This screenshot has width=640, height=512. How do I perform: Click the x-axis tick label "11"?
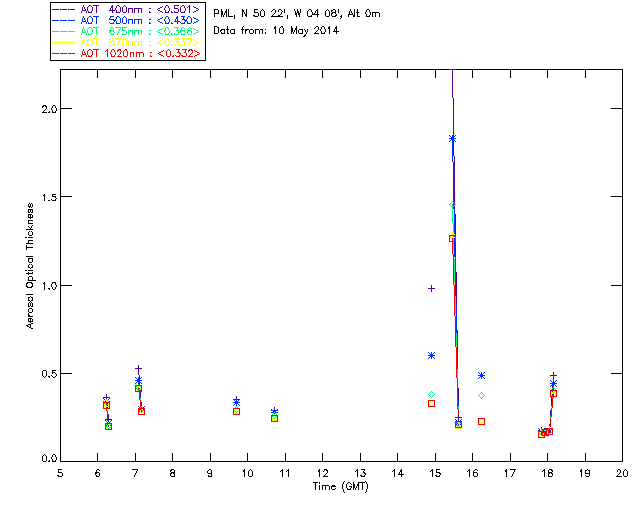tap(285, 473)
